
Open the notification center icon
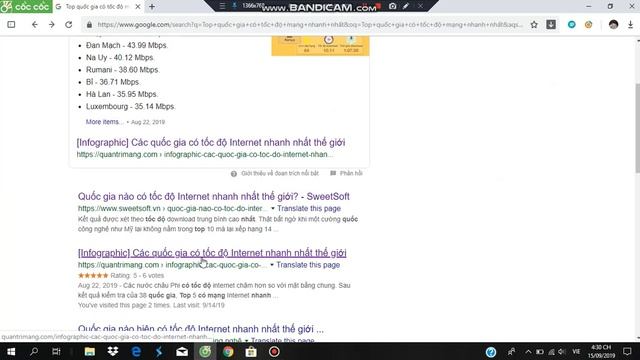pyautogui.click(x=627, y=351)
